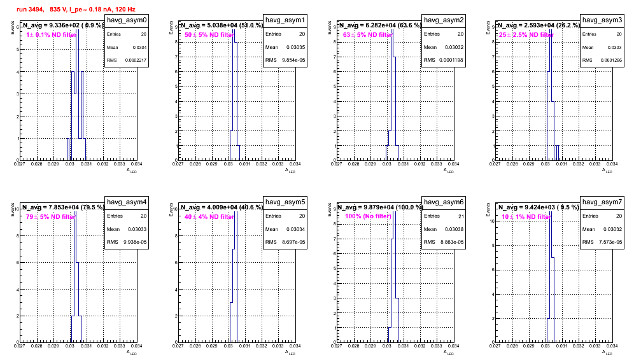This screenshot has width=634, height=364.
Task: Select the havg_asym5 stats box title
Action: [x=285, y=202]
